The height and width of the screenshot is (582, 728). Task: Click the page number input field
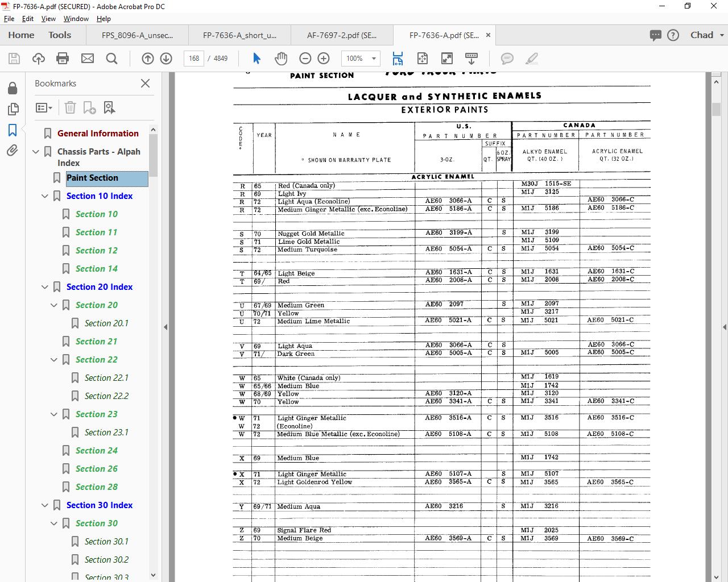[x=194, y=59]
